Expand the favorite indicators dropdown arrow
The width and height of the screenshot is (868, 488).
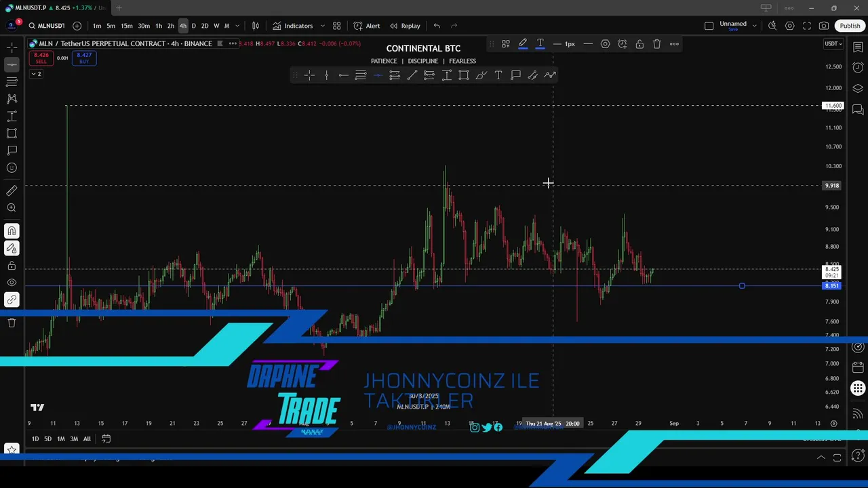point(323,26)
